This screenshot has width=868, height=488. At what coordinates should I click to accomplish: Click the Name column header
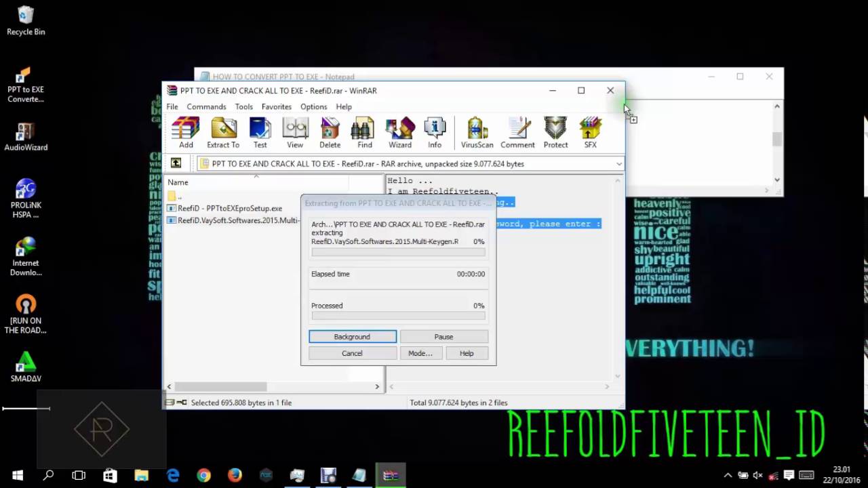point(258,182)
